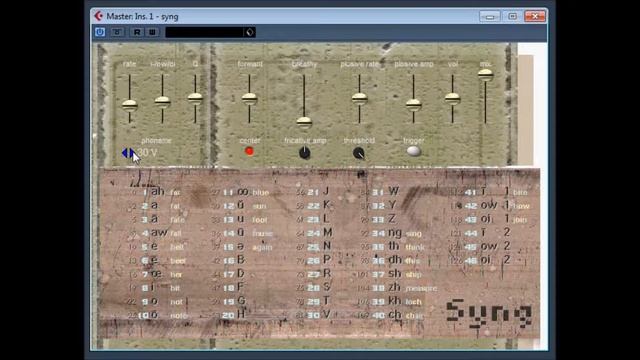Click phoneme 20 H entry
The width and height of the screenshot is (640, 360).
[234, 315]
